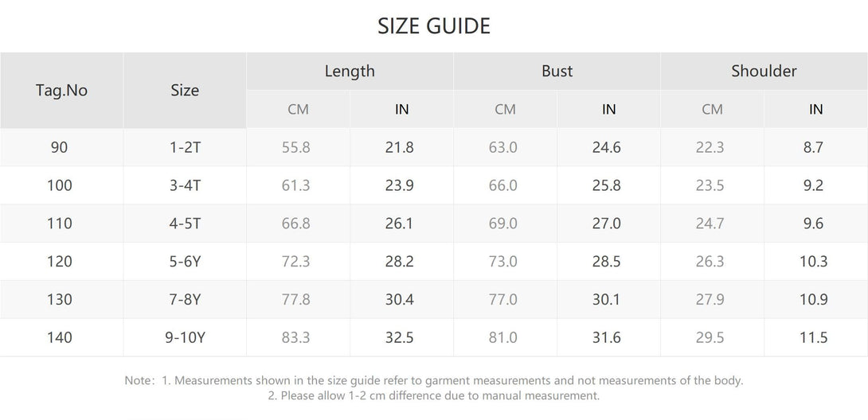Click tag number 90 cell
Screen dimensions: 868x420
61,147
